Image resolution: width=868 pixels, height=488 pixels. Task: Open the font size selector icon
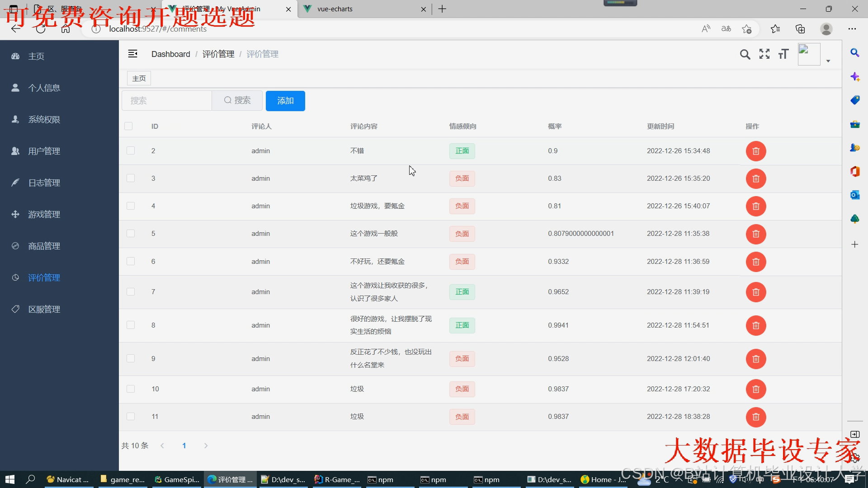click(783, 54)
